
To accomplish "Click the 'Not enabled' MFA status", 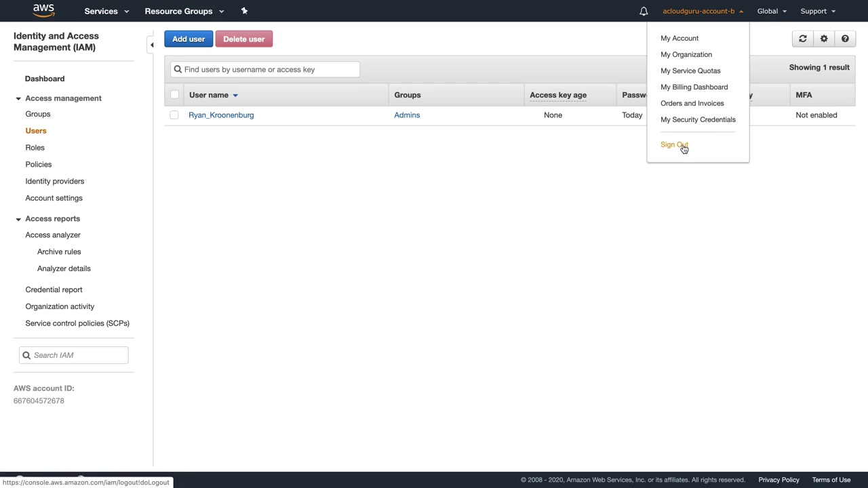I will tap(816, 115).
